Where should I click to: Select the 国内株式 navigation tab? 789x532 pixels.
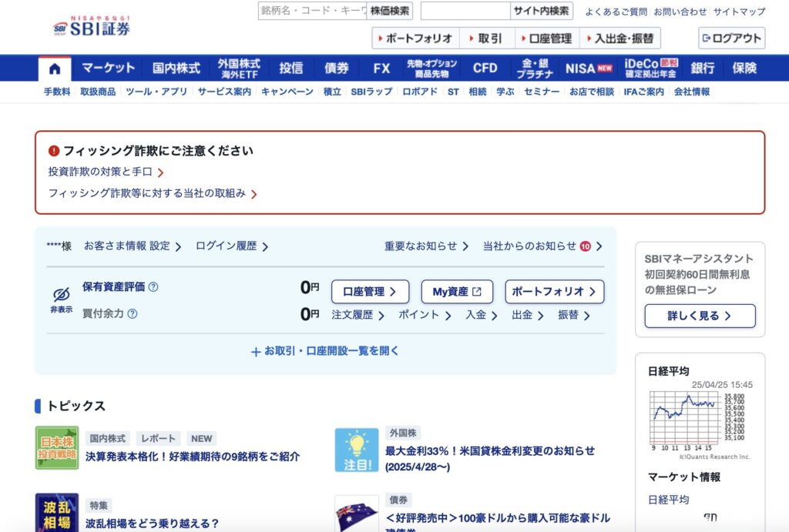point(176,69)
